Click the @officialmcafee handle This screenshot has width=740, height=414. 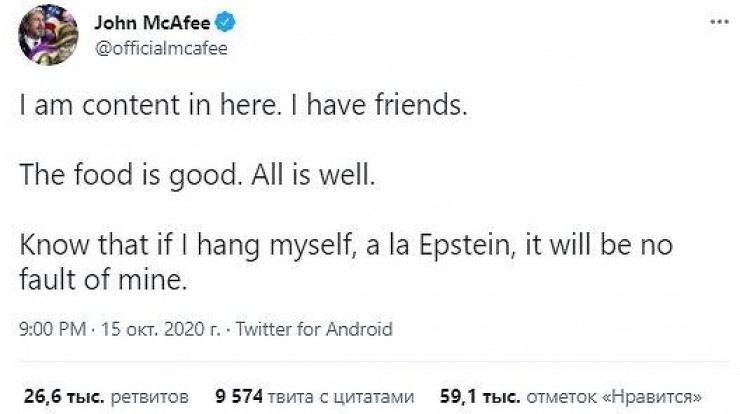pos(162,49)
